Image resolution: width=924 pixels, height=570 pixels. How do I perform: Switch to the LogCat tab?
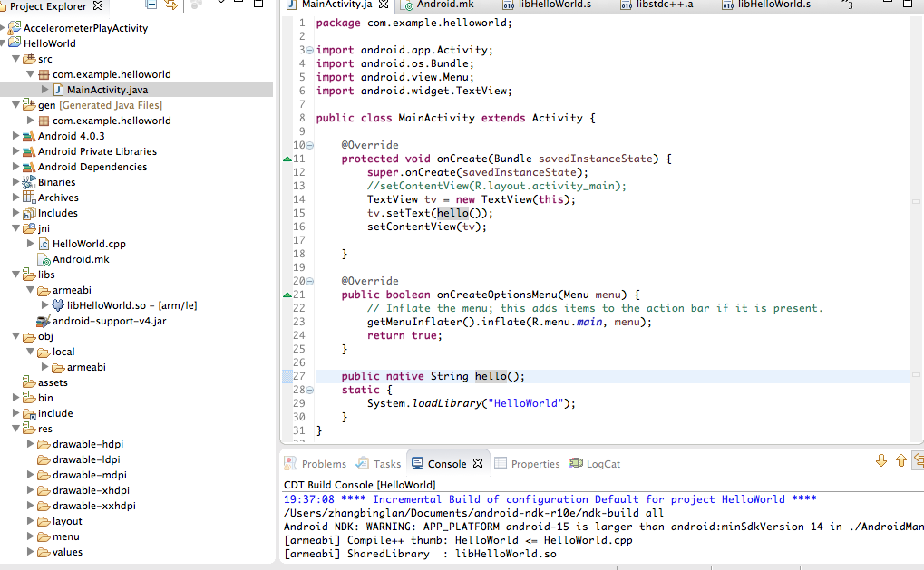[x=595, y=463]
